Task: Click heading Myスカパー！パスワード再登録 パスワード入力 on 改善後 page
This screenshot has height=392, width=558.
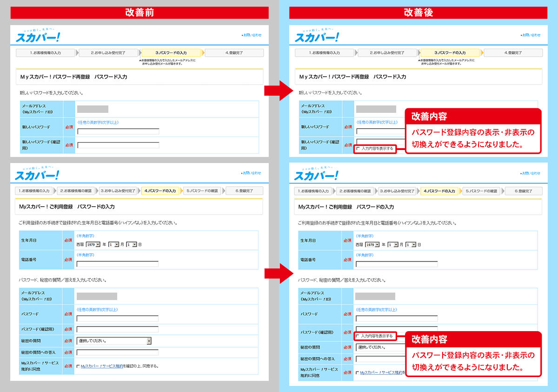Action: [353, 77]
